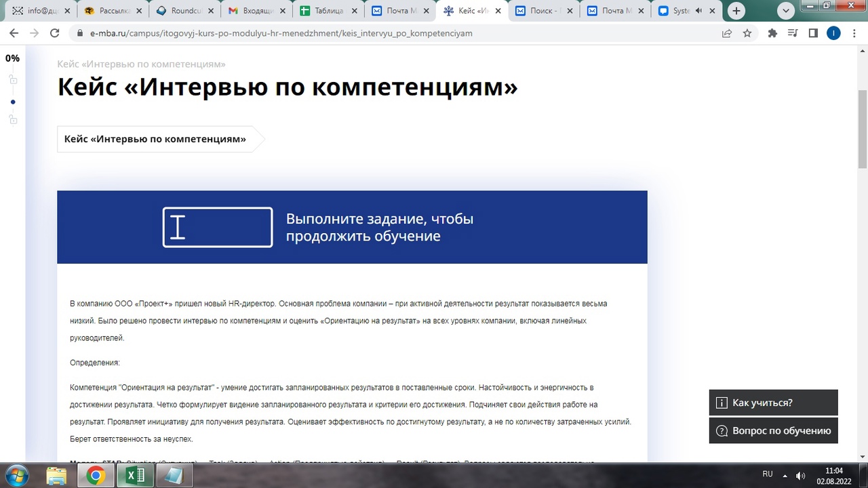
Task: Click the volume speaker icon in system tray
Action: click(x=800, y=476)
